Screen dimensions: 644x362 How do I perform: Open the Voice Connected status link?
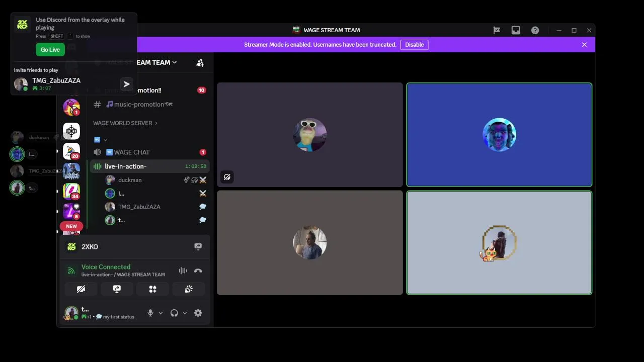click(x=106, y=267)
